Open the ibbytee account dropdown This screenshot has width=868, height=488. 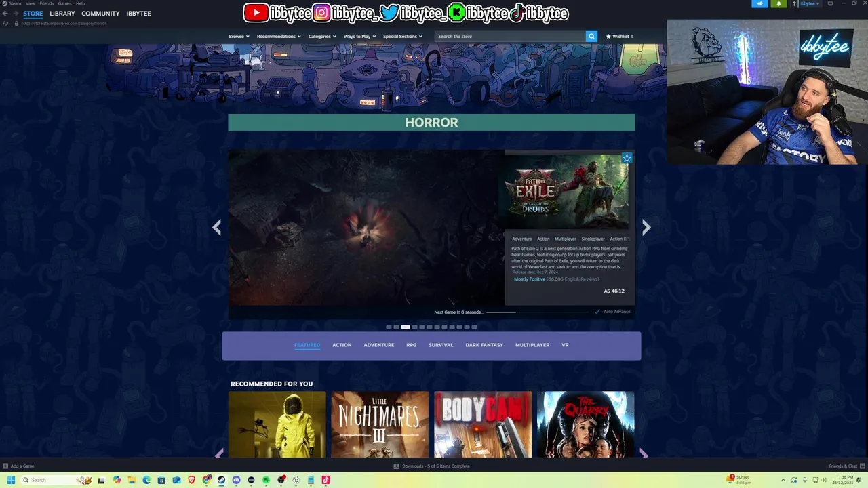pos(810,3)
